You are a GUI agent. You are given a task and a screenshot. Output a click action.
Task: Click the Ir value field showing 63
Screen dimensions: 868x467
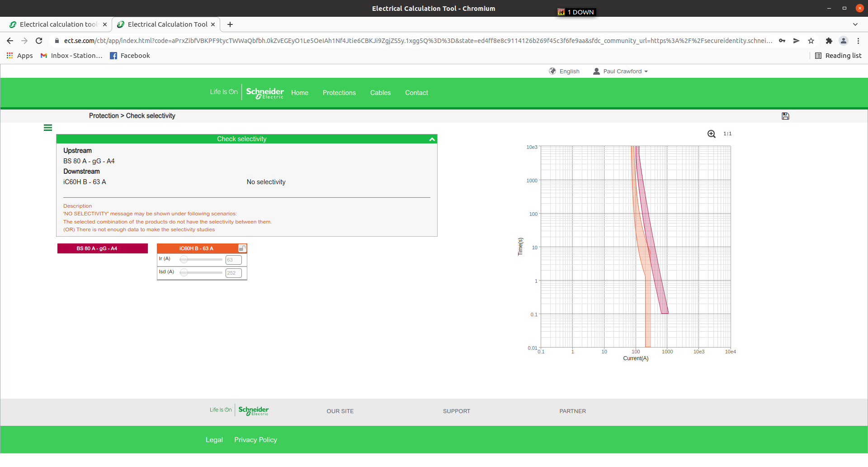coord(234,260)
